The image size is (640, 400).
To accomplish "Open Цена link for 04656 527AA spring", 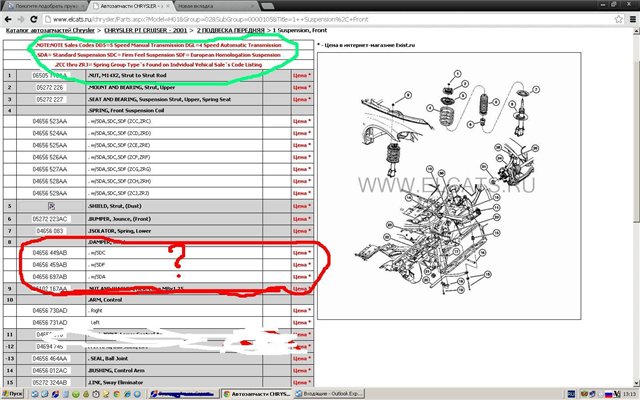I will [x=302, y=169].
